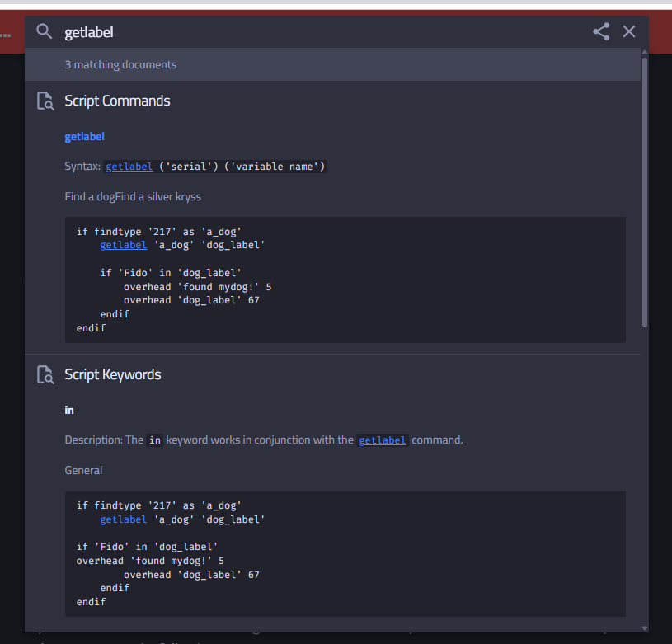
Task: Click the 'General' section label
Action: 83,470
